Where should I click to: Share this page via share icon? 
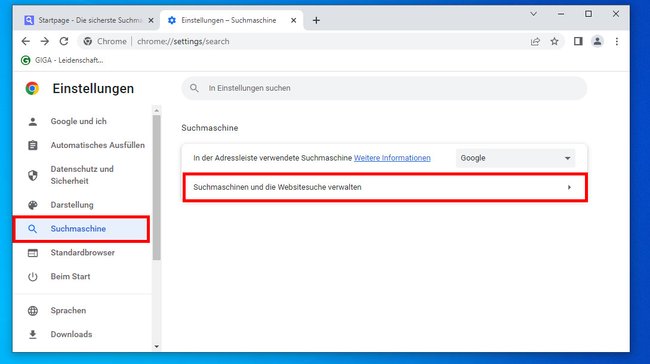[x=535, y=41]
